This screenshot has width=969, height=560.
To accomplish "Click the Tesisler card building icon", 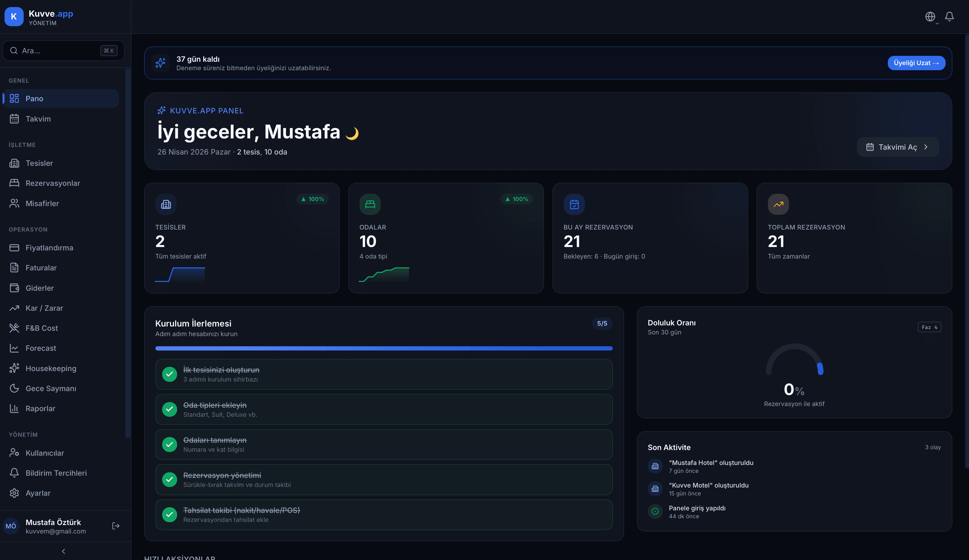I will [x=166, y=204].
